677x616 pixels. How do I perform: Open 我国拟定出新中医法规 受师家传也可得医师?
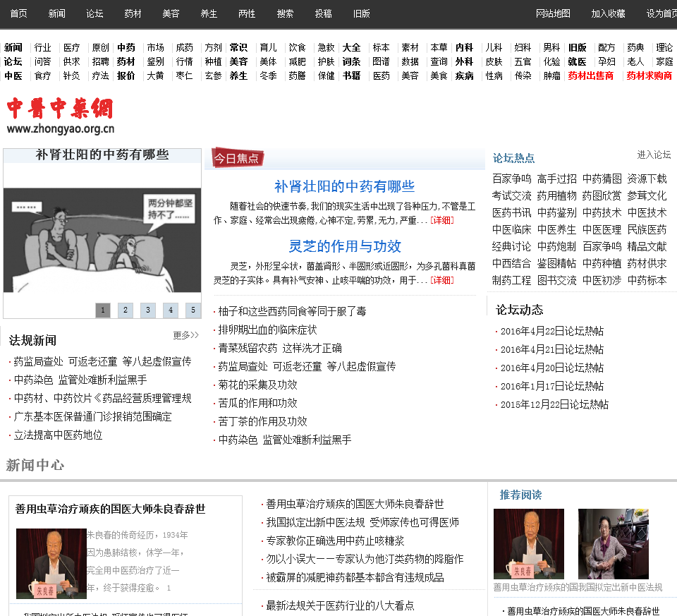(x=362, y=522)
